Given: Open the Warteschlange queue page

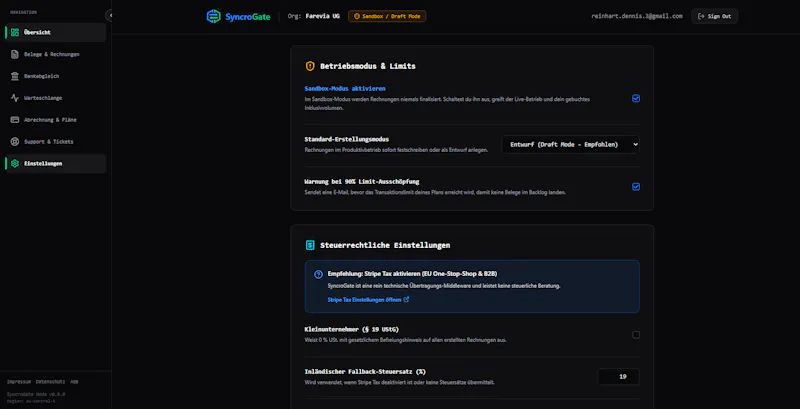Looking at the screenshot, I should pyautogui.click(x=56, y=98).
